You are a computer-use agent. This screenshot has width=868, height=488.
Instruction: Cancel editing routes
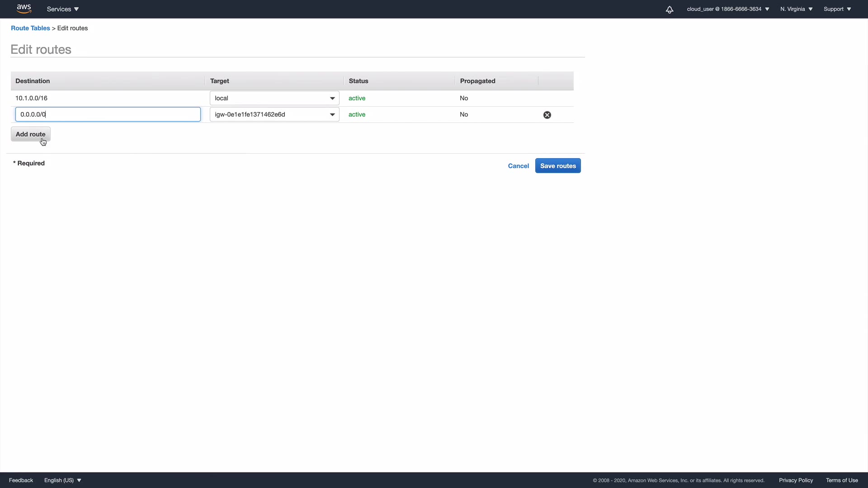tap(518, 166)
